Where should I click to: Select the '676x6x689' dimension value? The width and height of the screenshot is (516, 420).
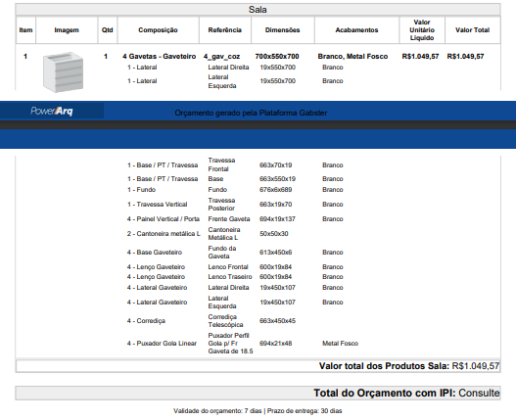tap(275, 190)
